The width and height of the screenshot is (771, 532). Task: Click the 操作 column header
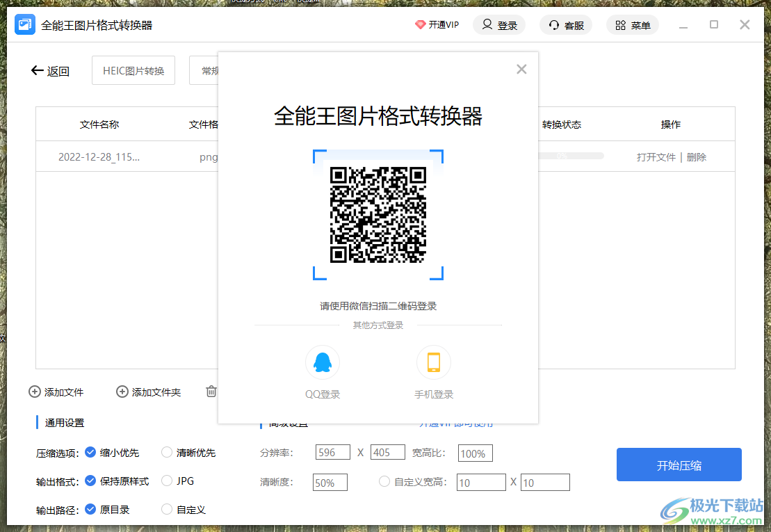tap(671, 124)
